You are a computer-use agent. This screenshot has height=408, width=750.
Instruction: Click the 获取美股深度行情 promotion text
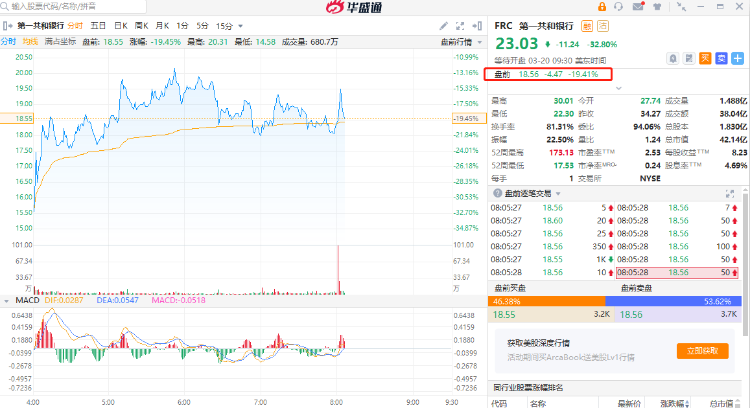tap(538, 343)
